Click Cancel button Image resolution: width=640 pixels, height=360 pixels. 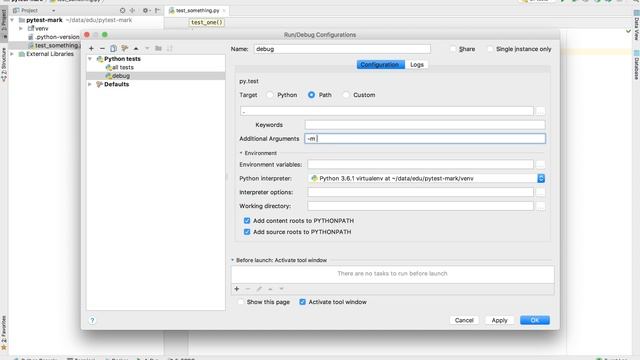464,320
